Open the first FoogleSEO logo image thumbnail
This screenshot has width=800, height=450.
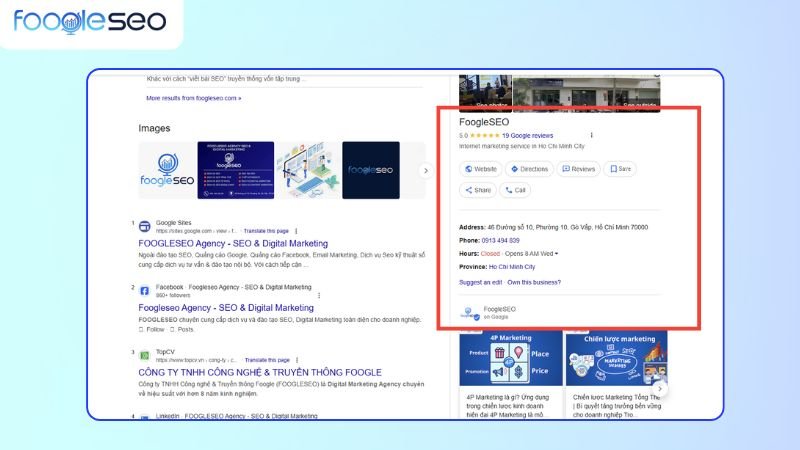pos(165,170)
